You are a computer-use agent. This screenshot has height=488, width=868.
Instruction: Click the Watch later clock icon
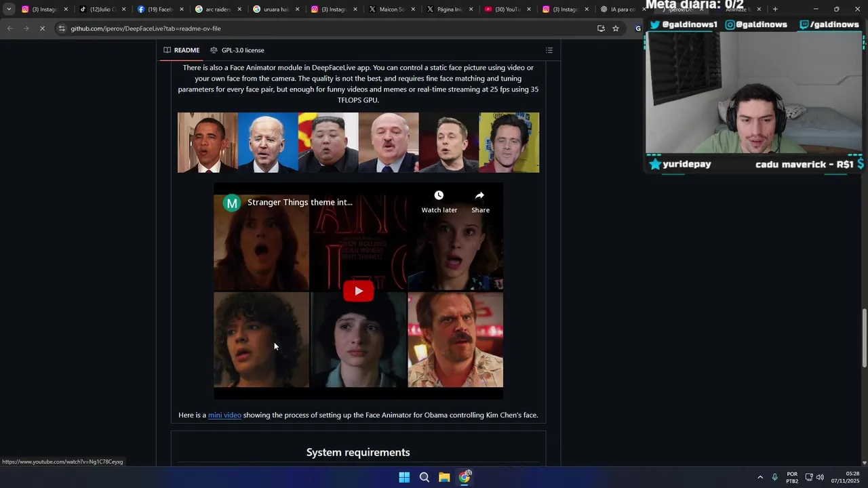[439, 195]
